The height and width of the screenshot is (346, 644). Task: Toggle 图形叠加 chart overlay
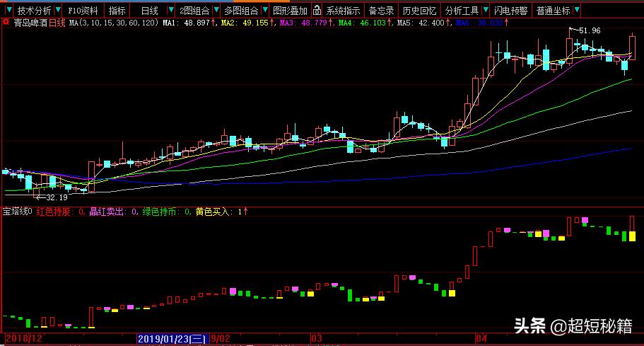[x=290, y=11]
